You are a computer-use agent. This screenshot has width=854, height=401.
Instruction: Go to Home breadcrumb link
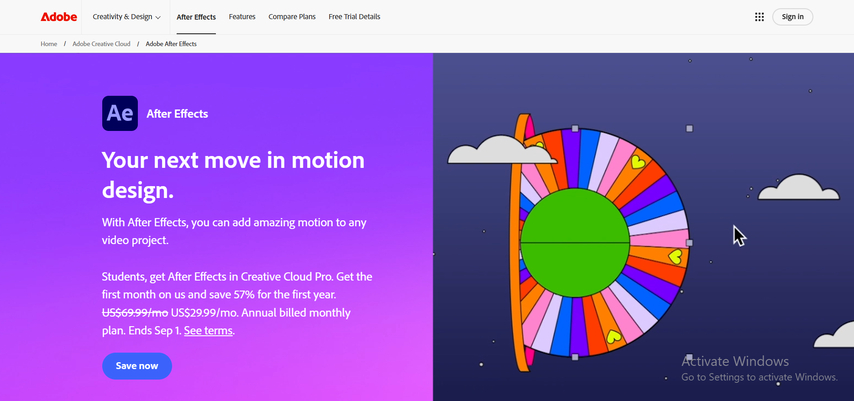pyautogui.click(x=48, y=44)
